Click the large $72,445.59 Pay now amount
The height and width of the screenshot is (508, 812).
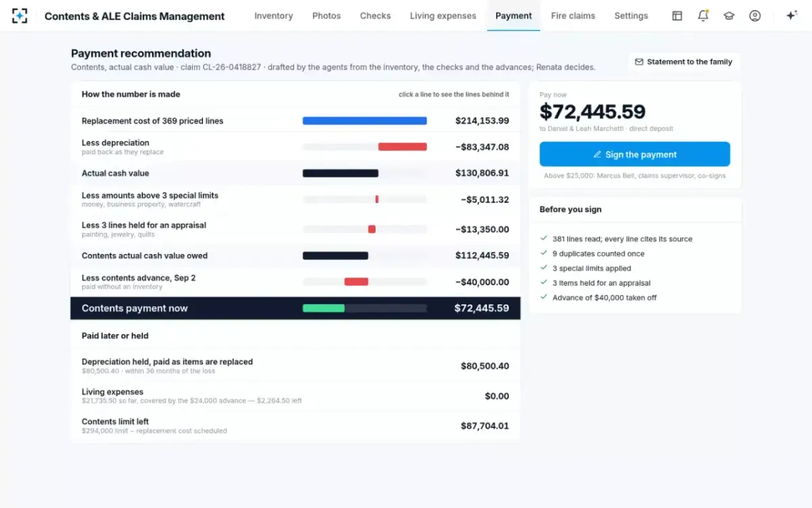[592, 112]
